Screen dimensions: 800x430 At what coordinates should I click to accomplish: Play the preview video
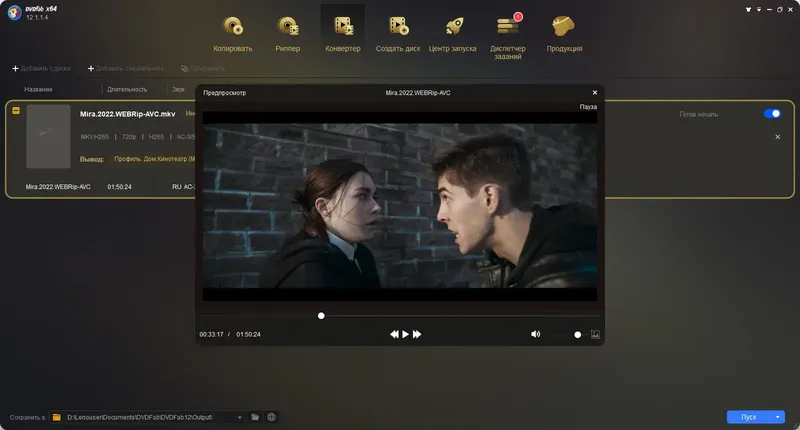[406, 334]
